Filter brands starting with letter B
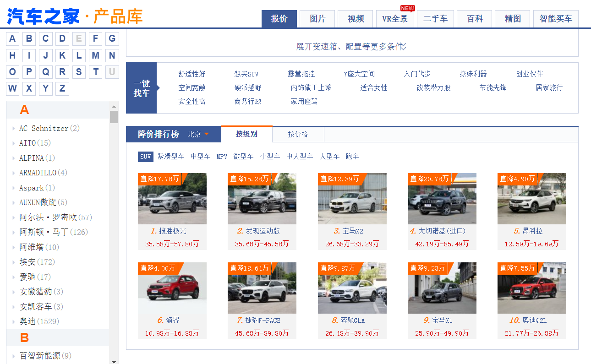Viewport: 591px width, 364px height. click(x=29, y=38)
